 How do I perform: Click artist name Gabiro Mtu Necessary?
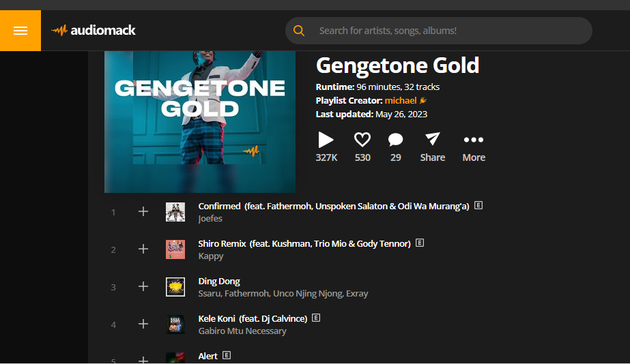tap(242, 331)
